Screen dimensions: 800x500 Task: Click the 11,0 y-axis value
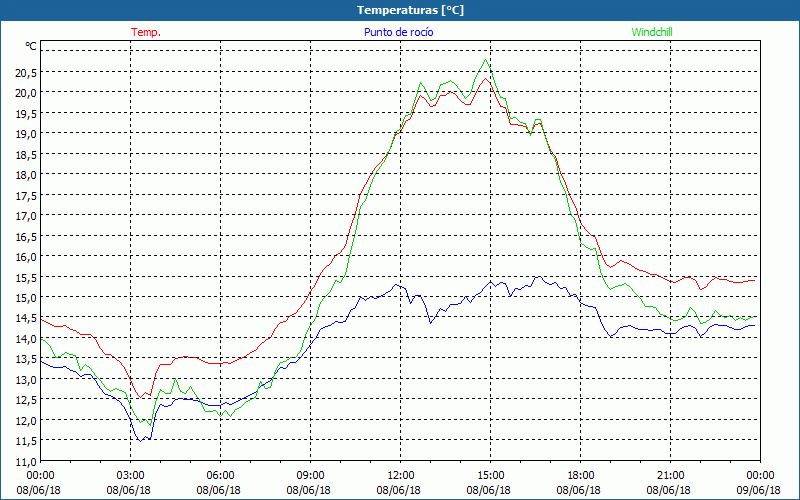(26, 462)
